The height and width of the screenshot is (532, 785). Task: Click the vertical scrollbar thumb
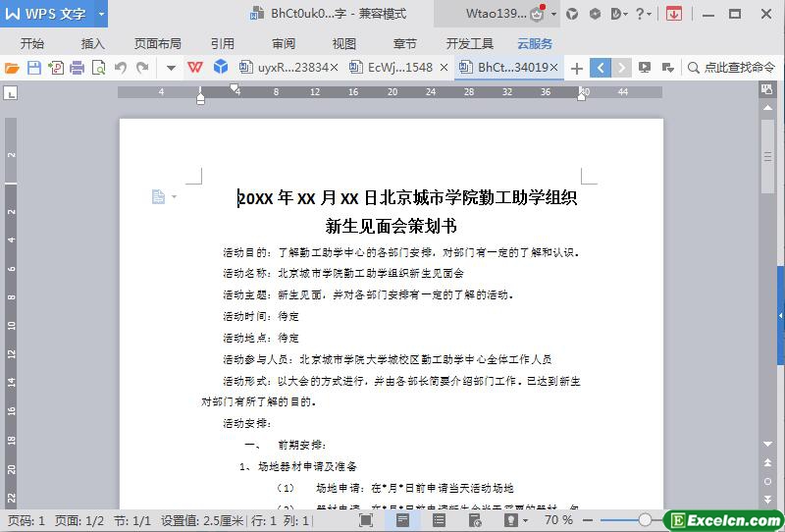tap(767, 156)
